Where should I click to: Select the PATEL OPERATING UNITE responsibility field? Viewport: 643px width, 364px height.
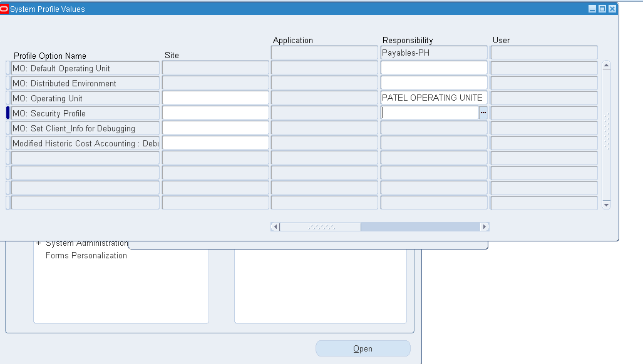[x=433, y=98]
